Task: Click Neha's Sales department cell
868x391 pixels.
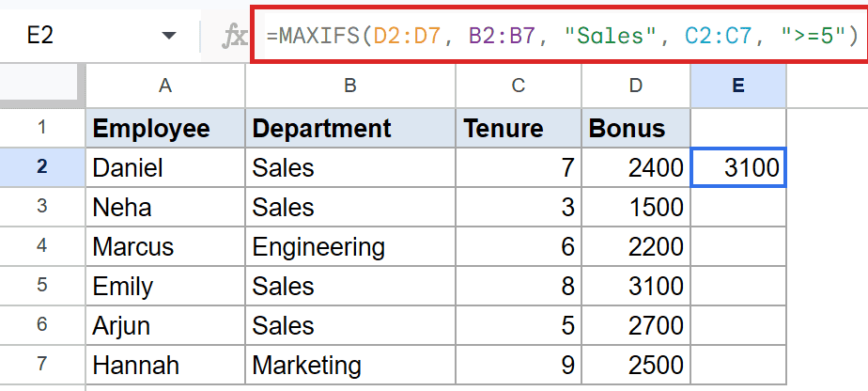Action: 350,207
